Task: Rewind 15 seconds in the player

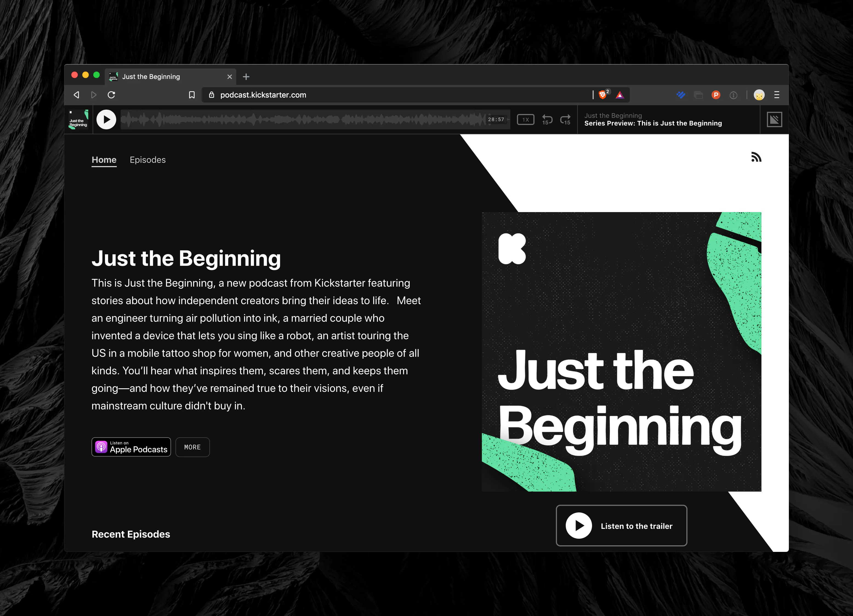Action: coord(547,119)
